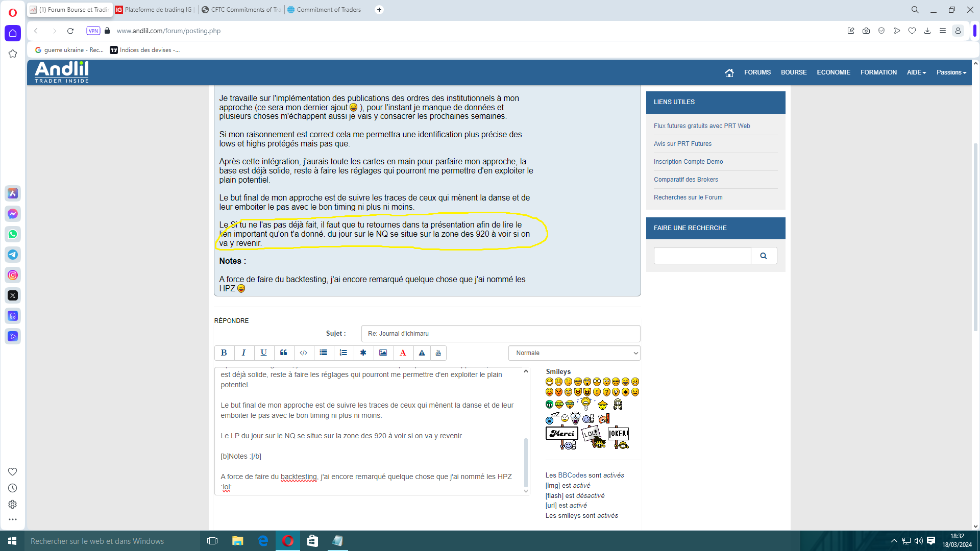Insert a YouTube video tag
The height and width of the screenshot is (551, 980).
pos(438,353)
